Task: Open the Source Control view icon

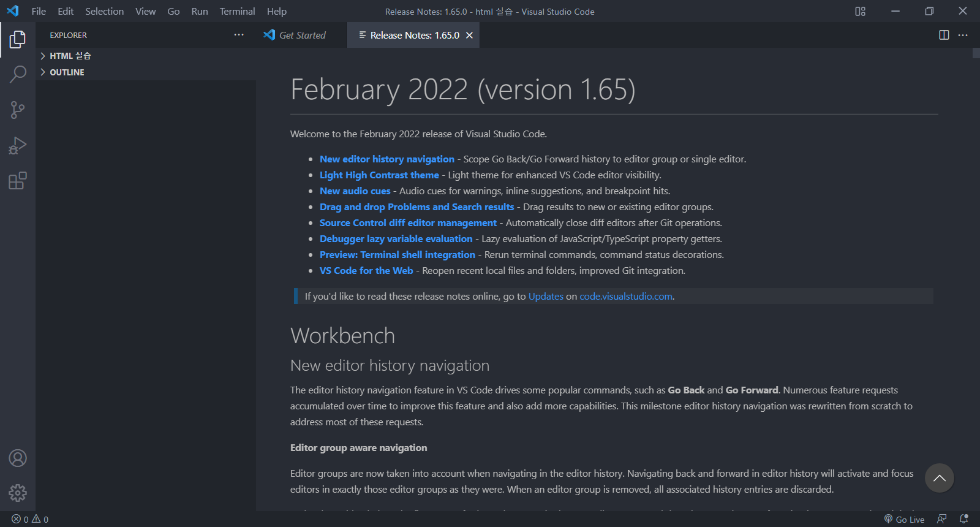Action: coord(18,110)
